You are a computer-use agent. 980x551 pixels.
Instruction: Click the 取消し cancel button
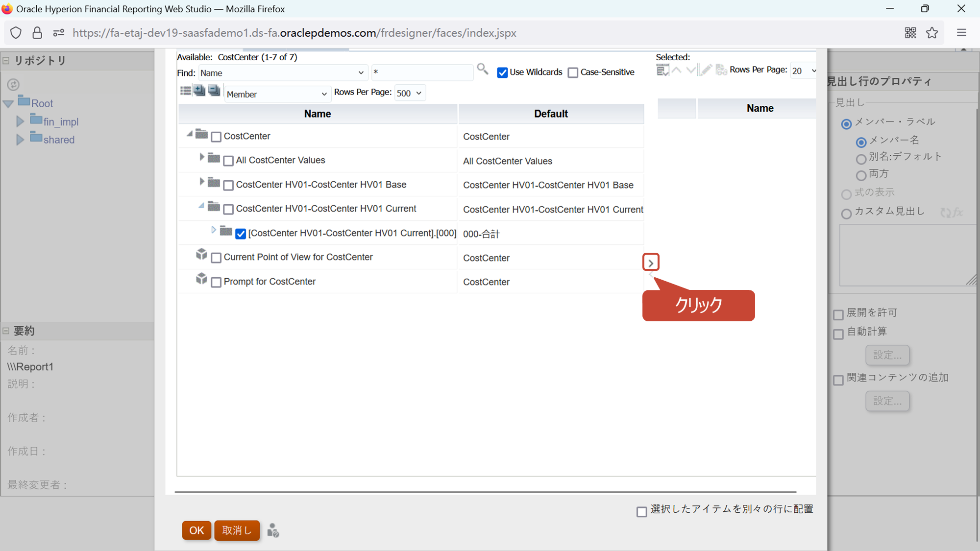pyautogui.click(x=237, y=530)
